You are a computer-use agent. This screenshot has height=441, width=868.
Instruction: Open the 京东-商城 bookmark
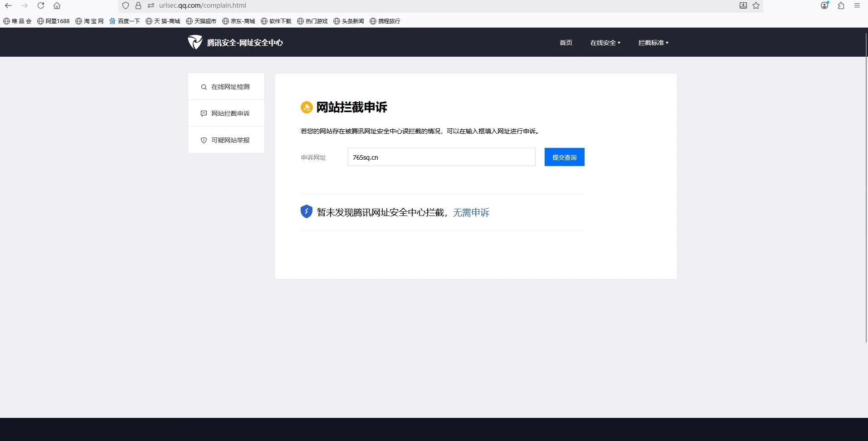click(239, 21)
